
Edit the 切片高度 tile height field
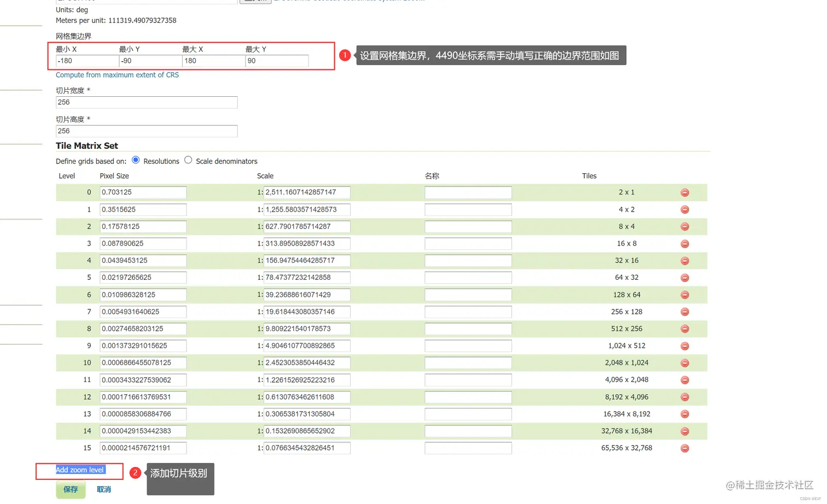147,131
